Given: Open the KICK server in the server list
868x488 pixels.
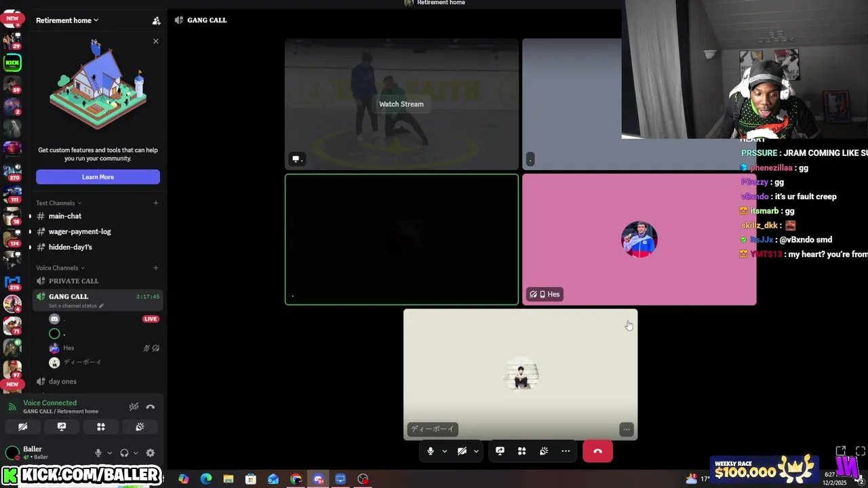Looking at the screenshot, I should [12, 63].
